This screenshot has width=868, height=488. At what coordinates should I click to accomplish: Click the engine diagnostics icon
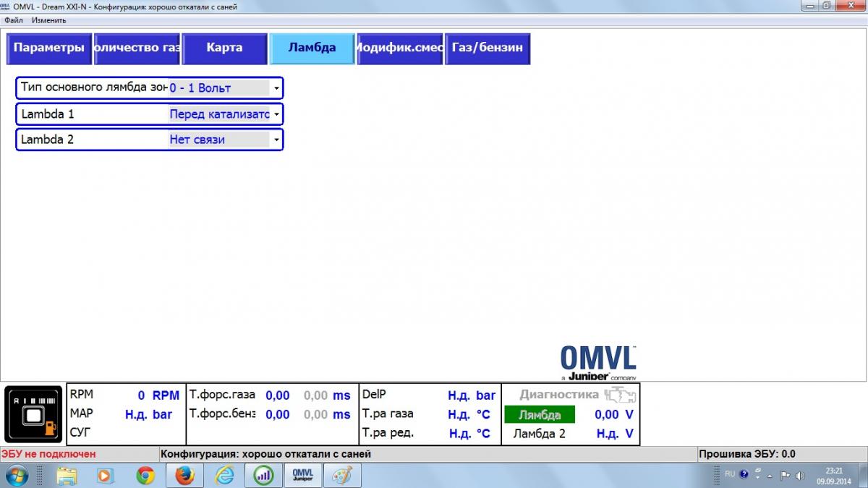(620, 395)
